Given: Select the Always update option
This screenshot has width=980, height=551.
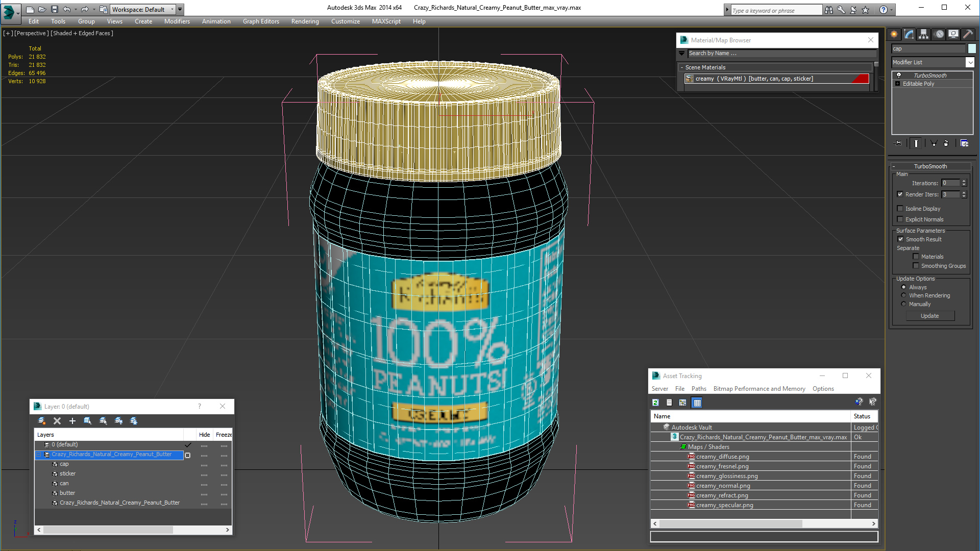Looking at the screenshot, I should point(904,287).
